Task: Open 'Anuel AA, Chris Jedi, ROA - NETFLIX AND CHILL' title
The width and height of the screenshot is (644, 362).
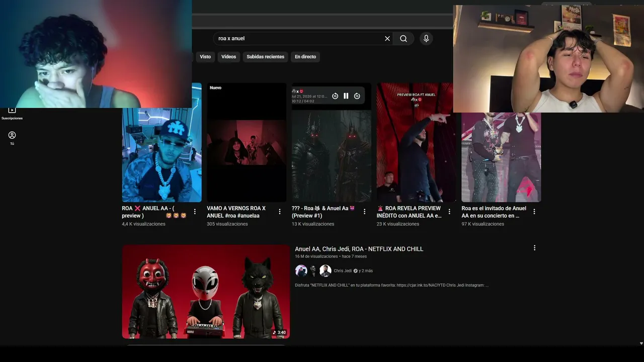Action: click(359, 249)
